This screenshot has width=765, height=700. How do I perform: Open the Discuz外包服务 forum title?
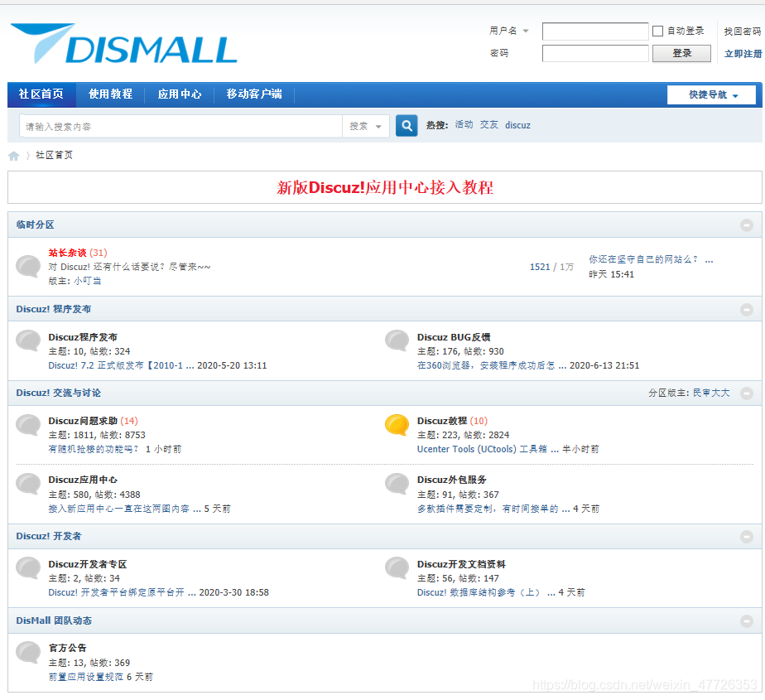coord(452,480)
